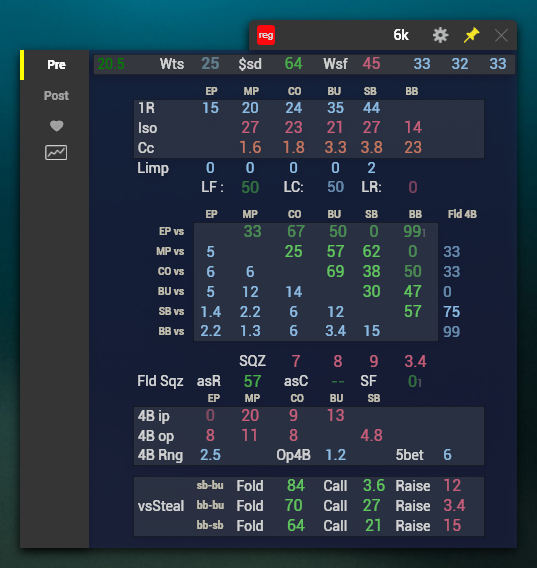Click the Wts value 25
537x568 pixels.
(x=210, y=64)
